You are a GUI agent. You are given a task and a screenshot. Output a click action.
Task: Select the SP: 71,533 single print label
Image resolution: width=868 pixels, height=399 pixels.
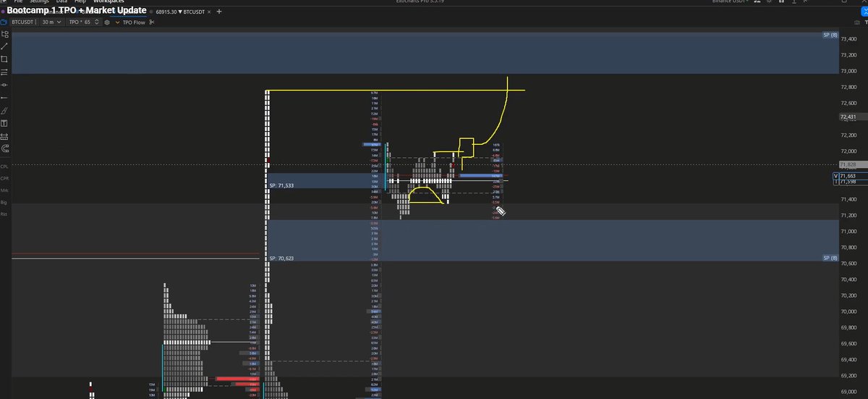[281, 186]
